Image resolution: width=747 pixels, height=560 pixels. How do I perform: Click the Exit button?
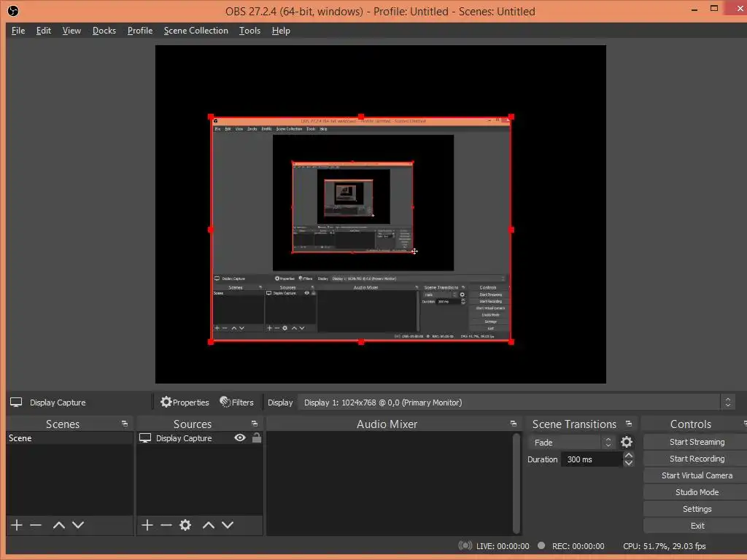697,526
